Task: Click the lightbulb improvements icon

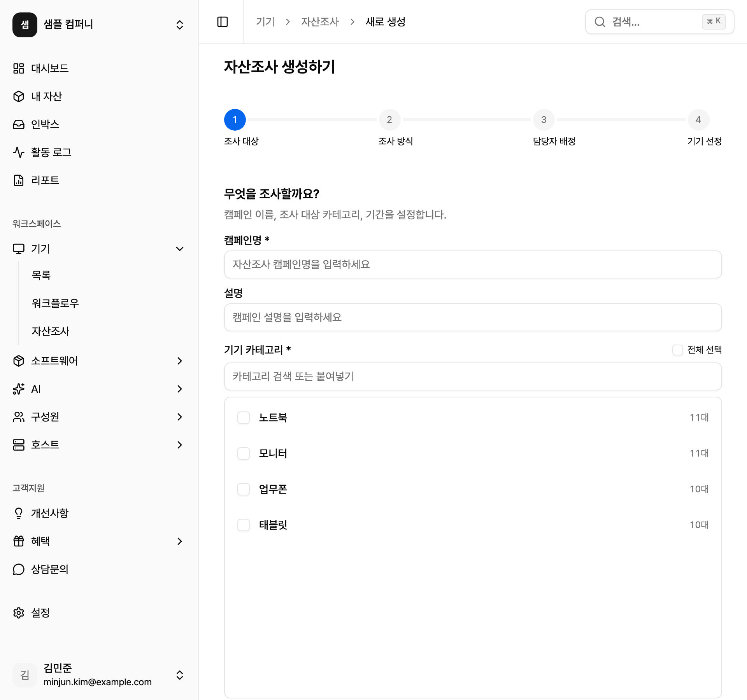Action: click(x=19, y=513)
